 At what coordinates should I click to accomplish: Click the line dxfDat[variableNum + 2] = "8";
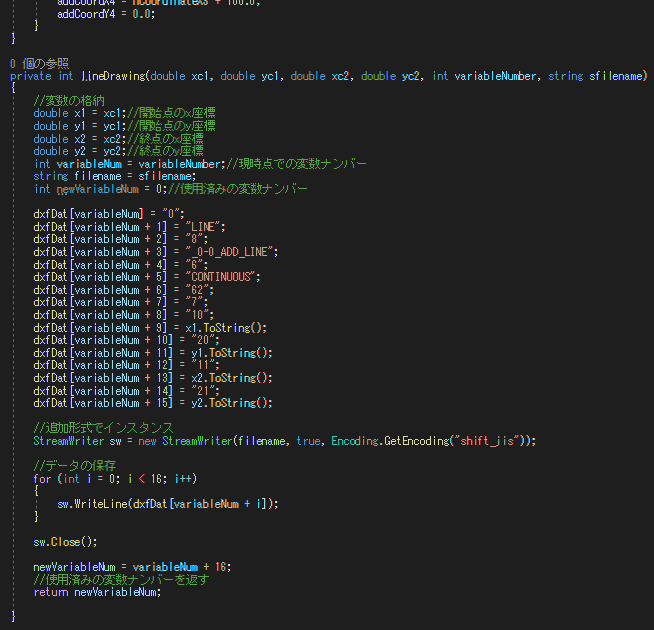coord(121,239)
